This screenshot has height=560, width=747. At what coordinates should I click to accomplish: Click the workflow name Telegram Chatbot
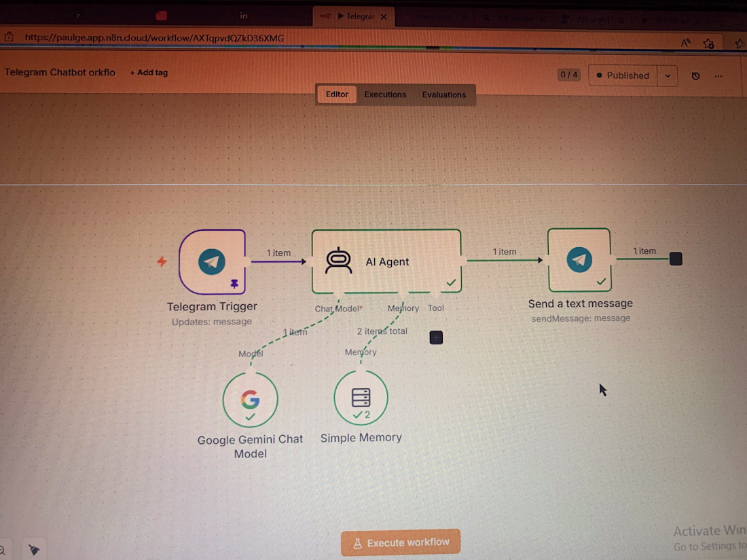click(60, 73)
